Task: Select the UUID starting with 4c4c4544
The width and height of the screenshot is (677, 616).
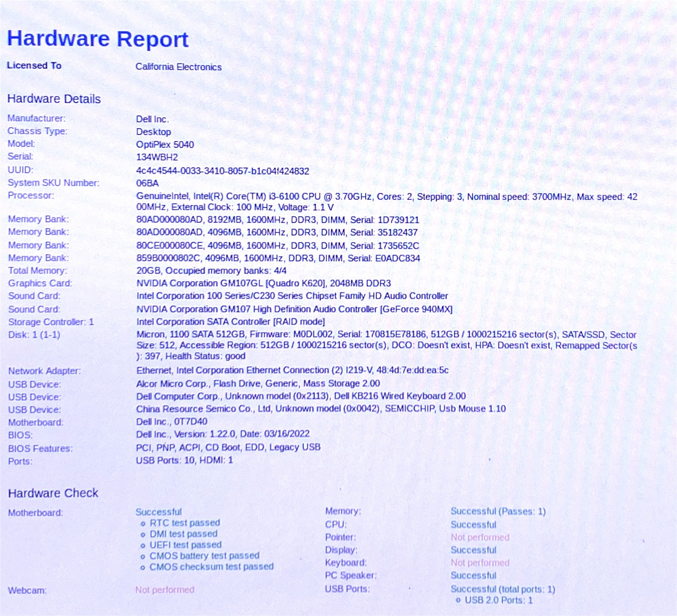Action: tap(223, 171)
